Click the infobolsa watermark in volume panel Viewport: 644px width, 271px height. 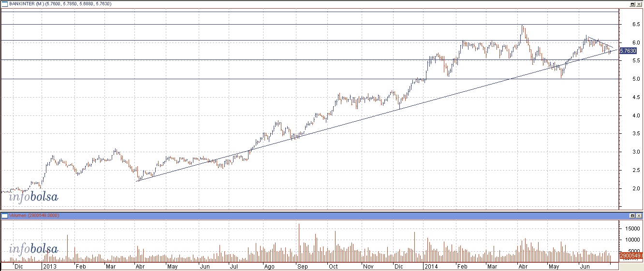[33, 249]
